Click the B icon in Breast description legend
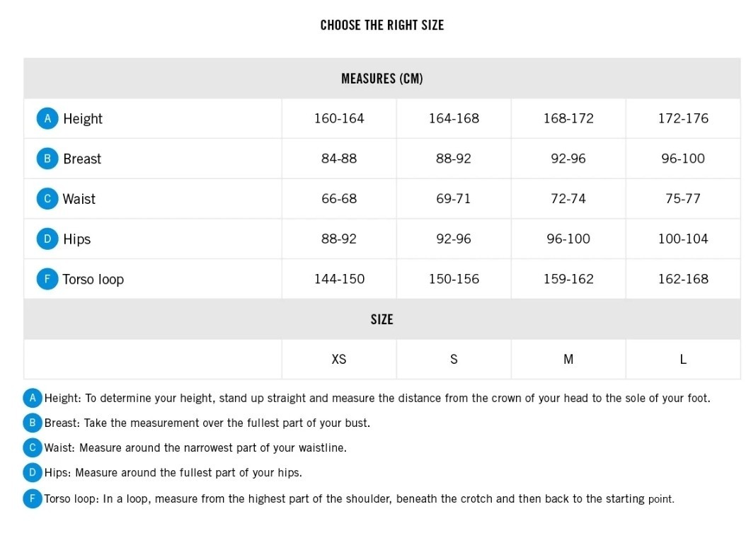 [33, 423]
